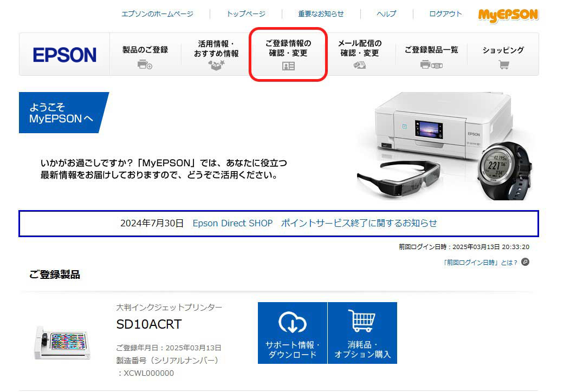Open 重要なお知らせ in the top menu
The image size is (564, 392).
pyautogui.click(x=322, y=14)
